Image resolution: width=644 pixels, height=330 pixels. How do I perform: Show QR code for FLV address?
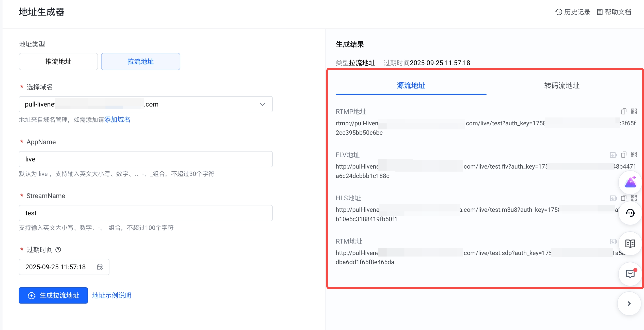634,155
